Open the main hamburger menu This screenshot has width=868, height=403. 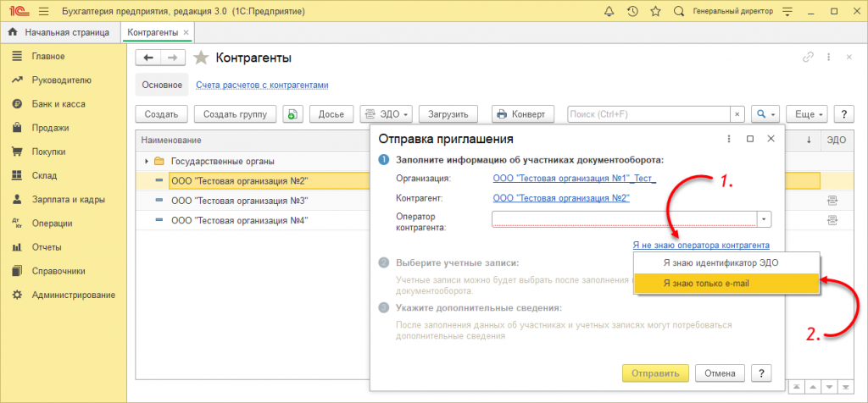44,12
